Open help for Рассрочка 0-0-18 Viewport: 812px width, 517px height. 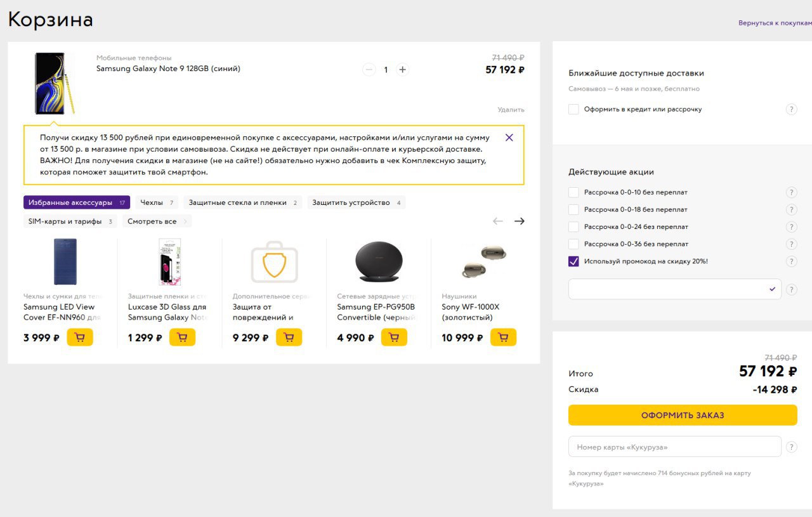click(x=791, y=209)
